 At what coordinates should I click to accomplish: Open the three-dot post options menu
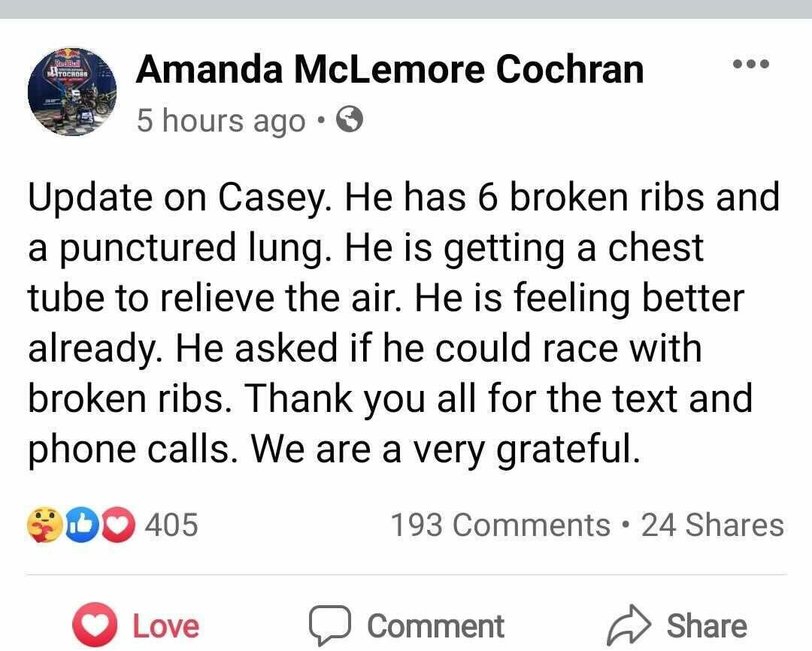pyautogui.click(x=751, y=64)
